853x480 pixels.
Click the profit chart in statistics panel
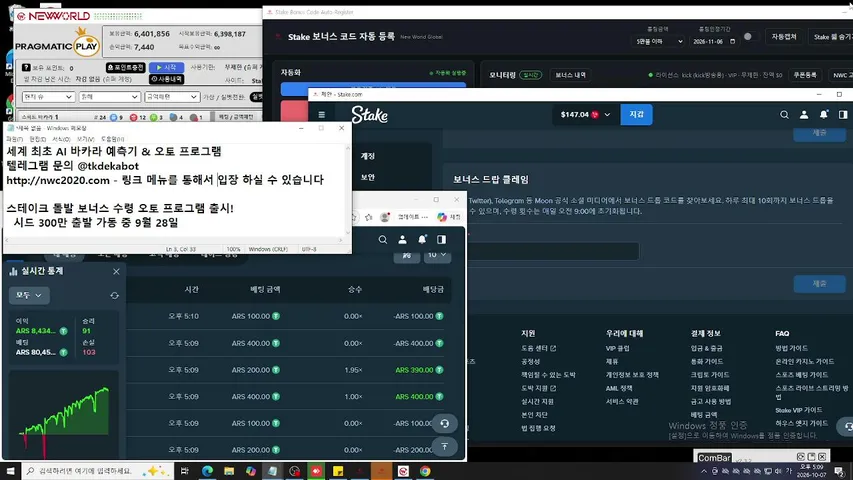[x=64, y=415]
